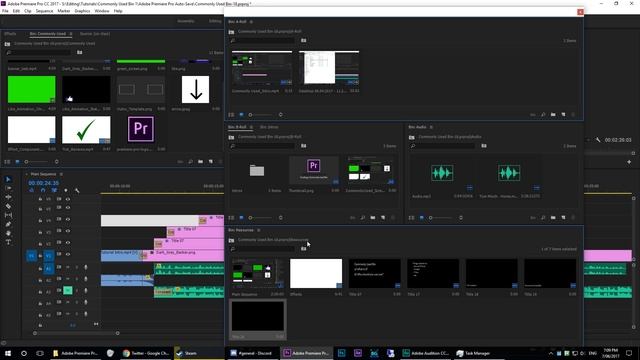Viewport: 640px width, 360px height.
Task: Open the Editing workspace
Action: (x=215, y=21)
